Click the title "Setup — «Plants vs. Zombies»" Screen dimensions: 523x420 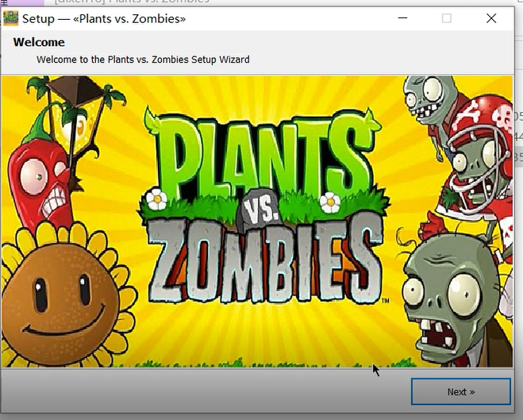[x=104, y=19]
